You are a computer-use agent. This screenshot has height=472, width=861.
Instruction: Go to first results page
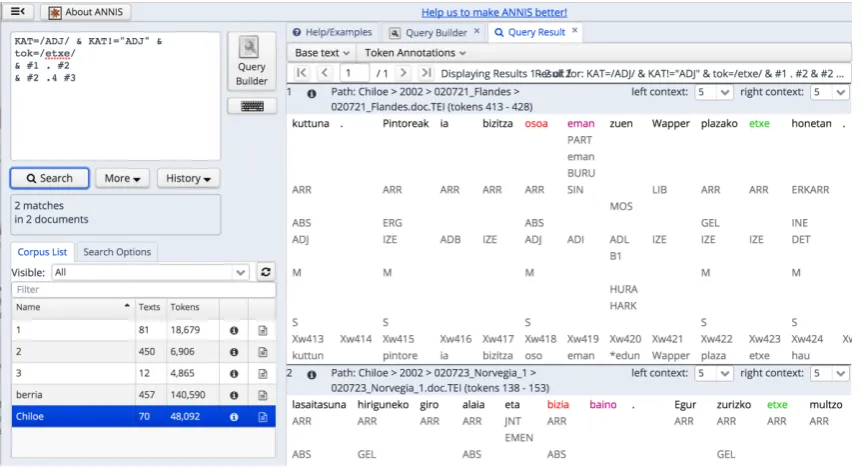point(301,72)
